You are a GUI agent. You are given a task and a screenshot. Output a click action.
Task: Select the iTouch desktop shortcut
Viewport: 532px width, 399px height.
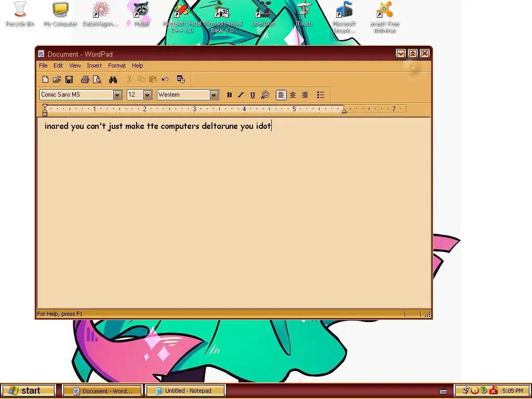(303, 14)
